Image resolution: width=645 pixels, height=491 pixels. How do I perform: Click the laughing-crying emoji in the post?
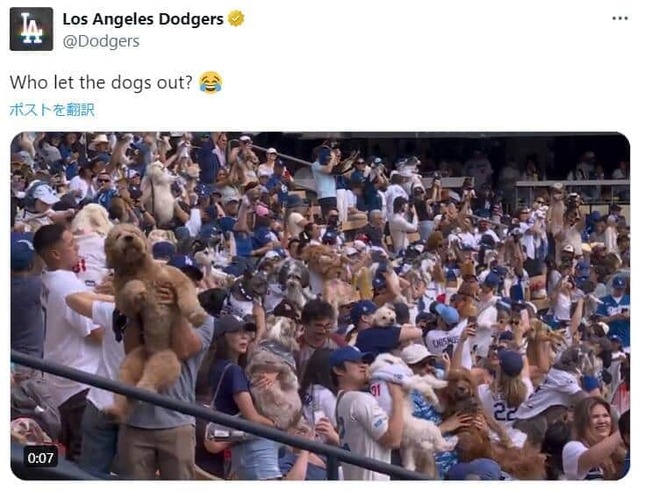point(211,82)
